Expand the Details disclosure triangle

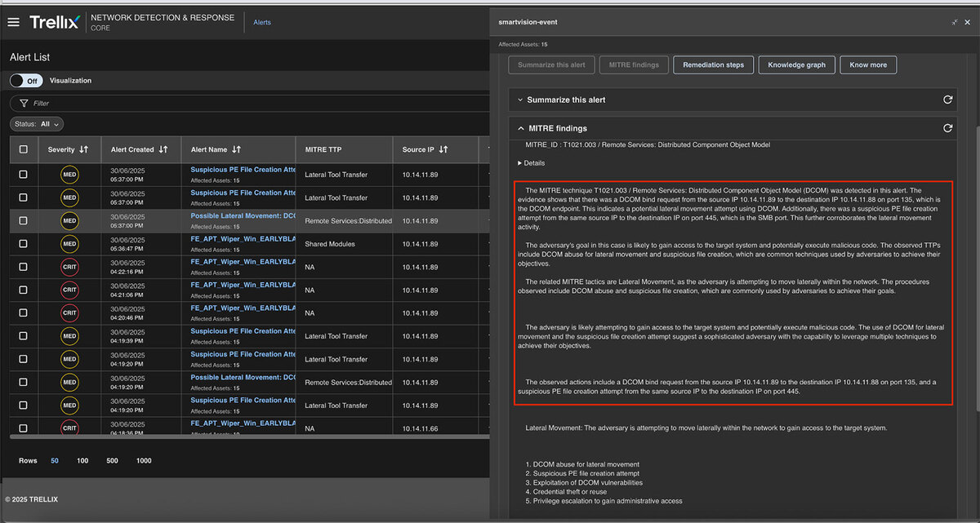[520, 163]
